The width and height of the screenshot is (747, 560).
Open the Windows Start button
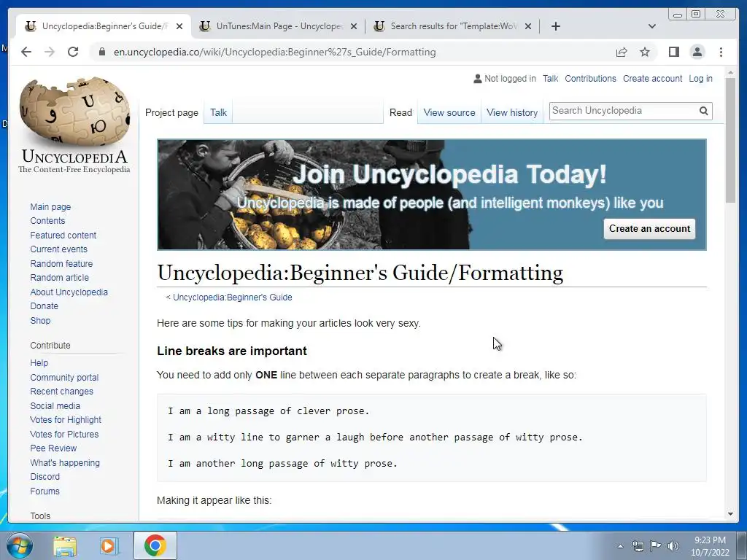pos(20,545)
